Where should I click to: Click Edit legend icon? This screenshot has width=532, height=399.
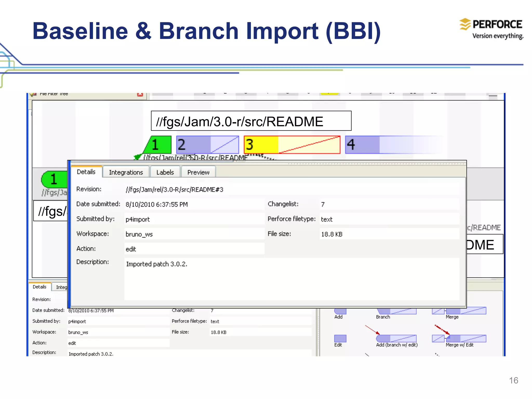point(340,339)
